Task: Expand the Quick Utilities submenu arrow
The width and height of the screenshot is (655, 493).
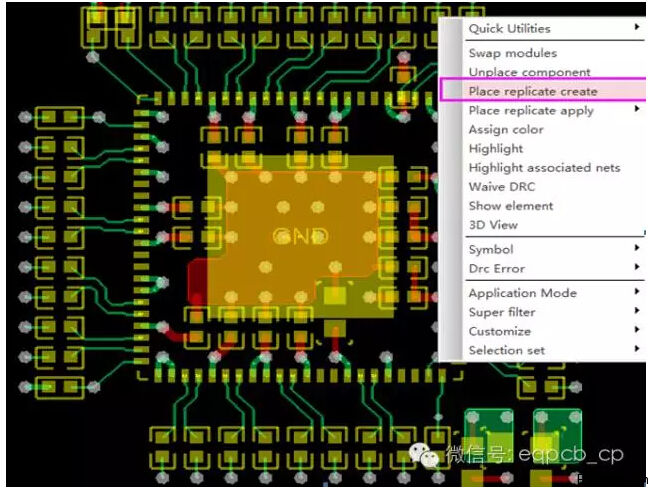Action: [637, 28]
